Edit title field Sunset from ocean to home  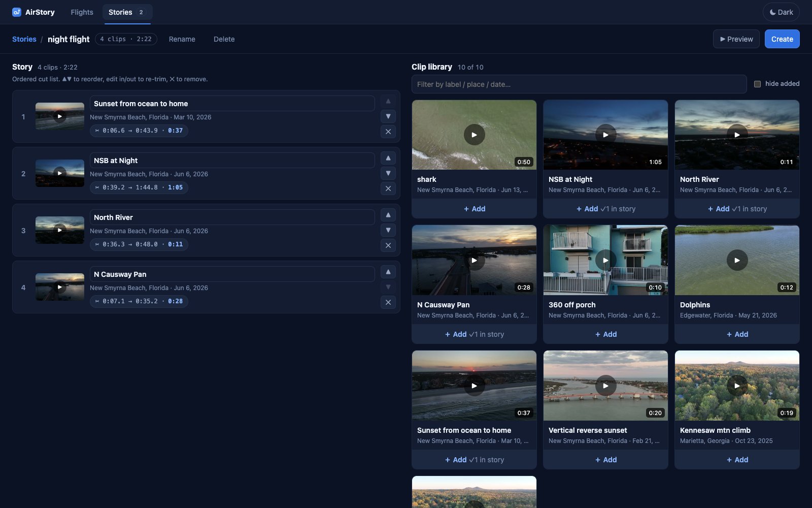(x=232, y=104)
